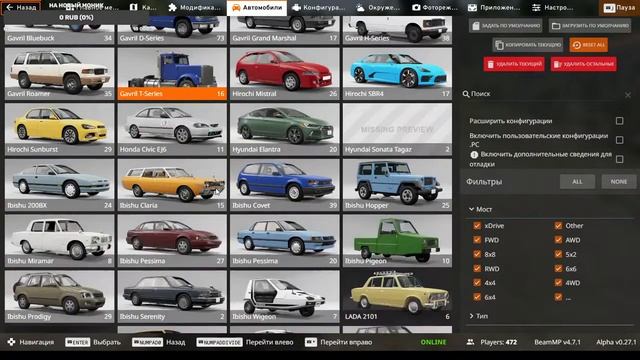
Task: Open the Фоторежим camera tab
Action: pos(435,7)
